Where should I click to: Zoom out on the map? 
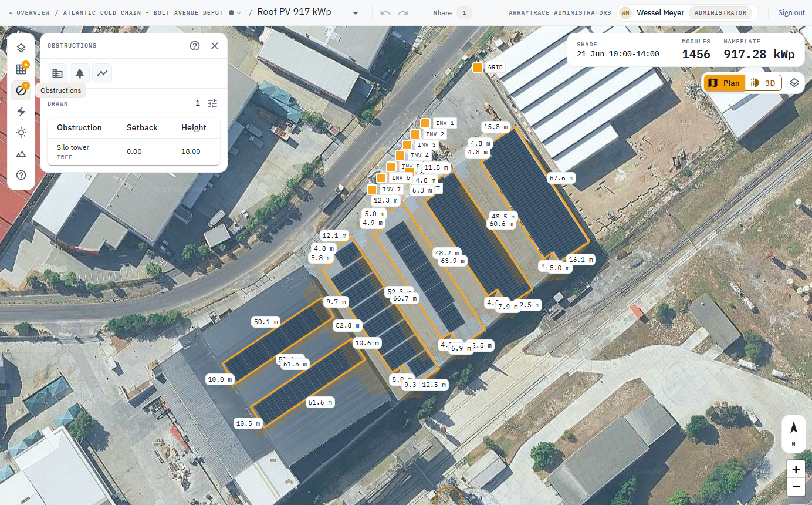(x=796, y=487)
